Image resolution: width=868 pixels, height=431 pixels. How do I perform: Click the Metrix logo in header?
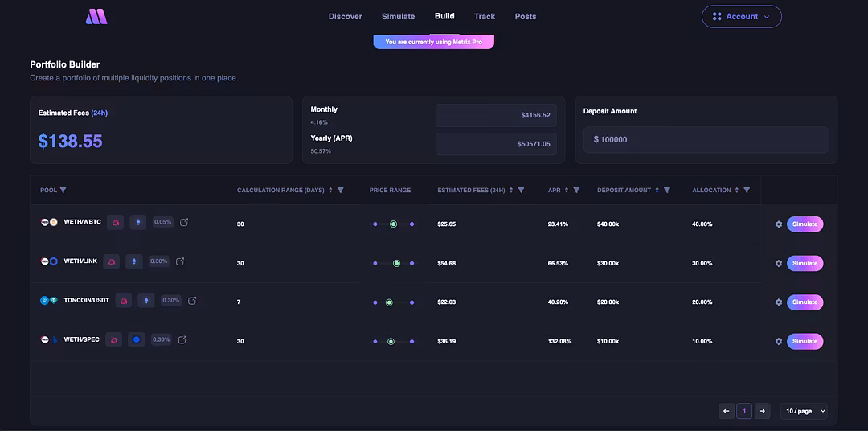coord(96,17)
